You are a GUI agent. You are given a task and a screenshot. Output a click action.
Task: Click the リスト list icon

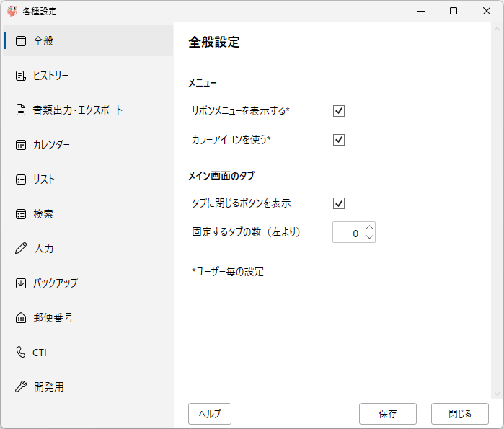click(21, 180)
